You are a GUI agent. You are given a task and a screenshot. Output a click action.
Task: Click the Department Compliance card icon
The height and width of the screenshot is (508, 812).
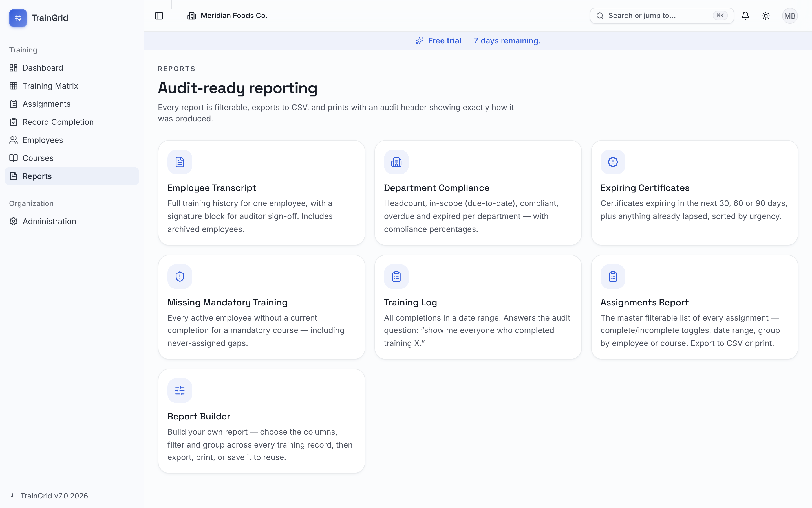(x=396, y=162)
